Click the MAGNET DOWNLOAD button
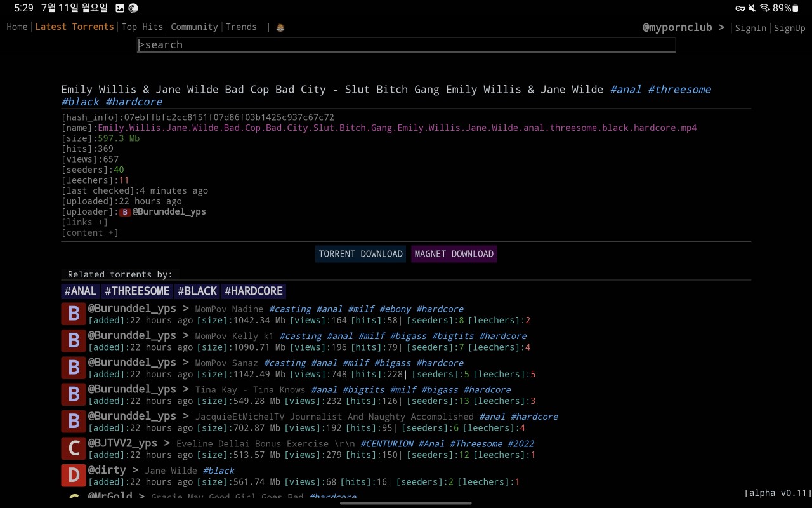Viewport: 812px width, 508px height. pos(454,254)
